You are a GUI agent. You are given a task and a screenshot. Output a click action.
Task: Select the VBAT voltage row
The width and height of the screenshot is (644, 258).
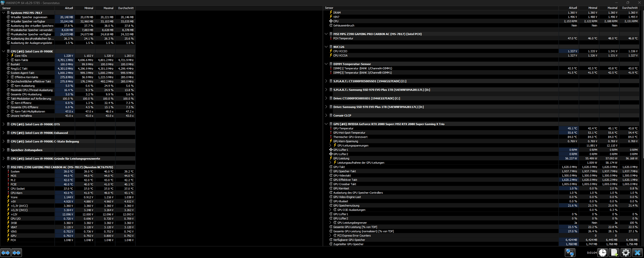pyautogui.click(x=68, y=227)
